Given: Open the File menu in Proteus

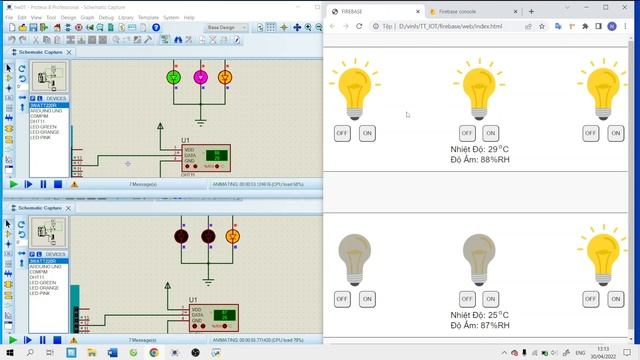Looking at the screenshot, I should [9, 18].
